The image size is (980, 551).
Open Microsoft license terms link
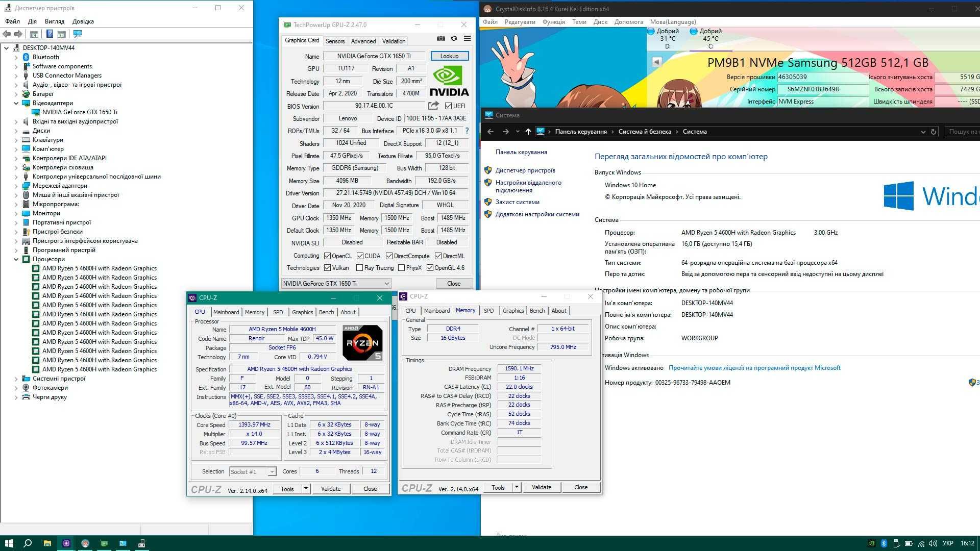coord(754,368)
